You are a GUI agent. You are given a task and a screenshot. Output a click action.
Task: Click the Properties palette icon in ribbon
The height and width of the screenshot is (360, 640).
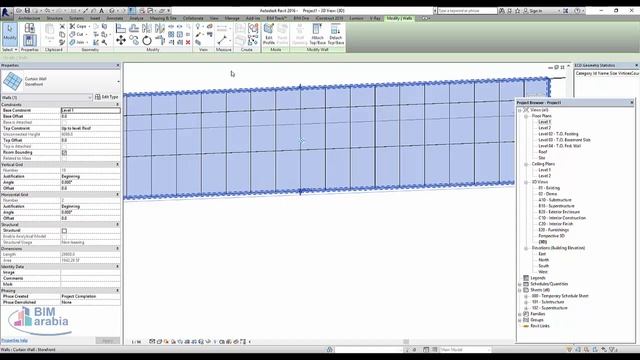coord(29,40)
